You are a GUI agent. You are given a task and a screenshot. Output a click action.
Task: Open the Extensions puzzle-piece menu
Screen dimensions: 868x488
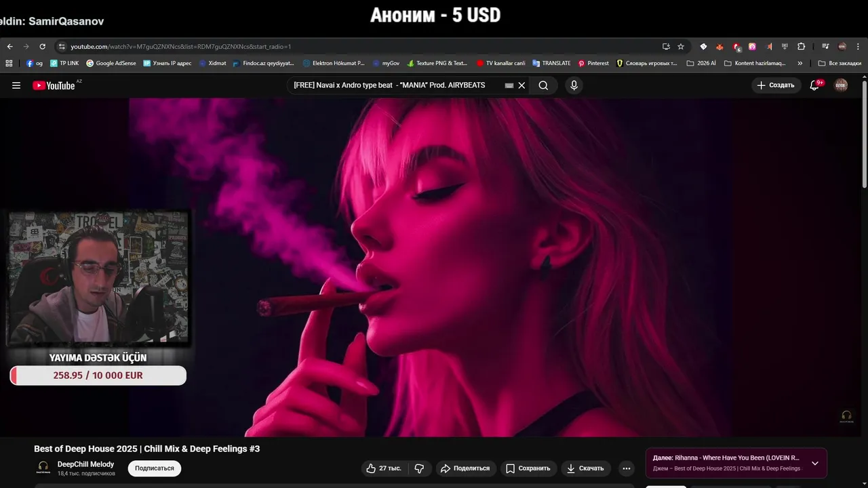[x=801, y=47]
